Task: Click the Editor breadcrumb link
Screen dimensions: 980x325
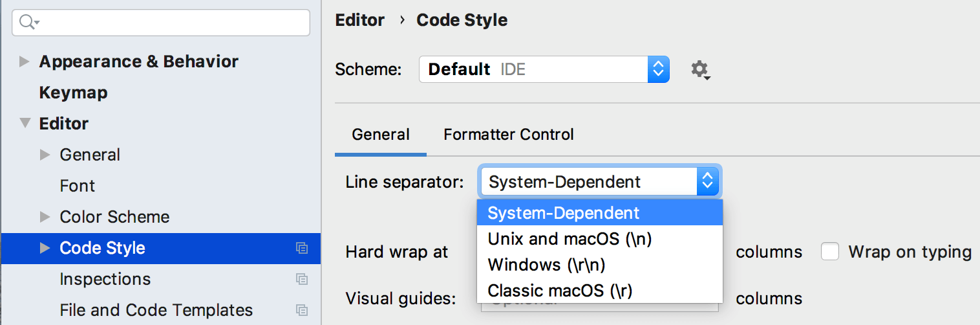Action: 359,20
